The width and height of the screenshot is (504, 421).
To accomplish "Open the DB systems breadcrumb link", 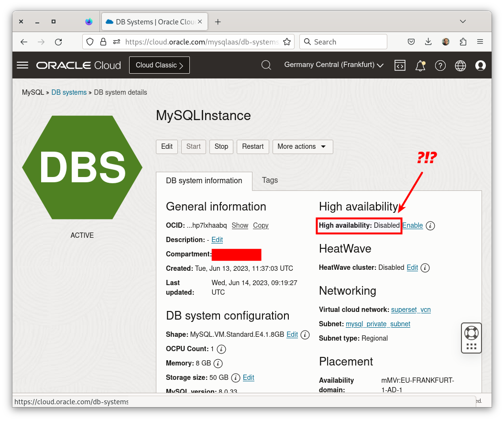I will tap(69, 93).
